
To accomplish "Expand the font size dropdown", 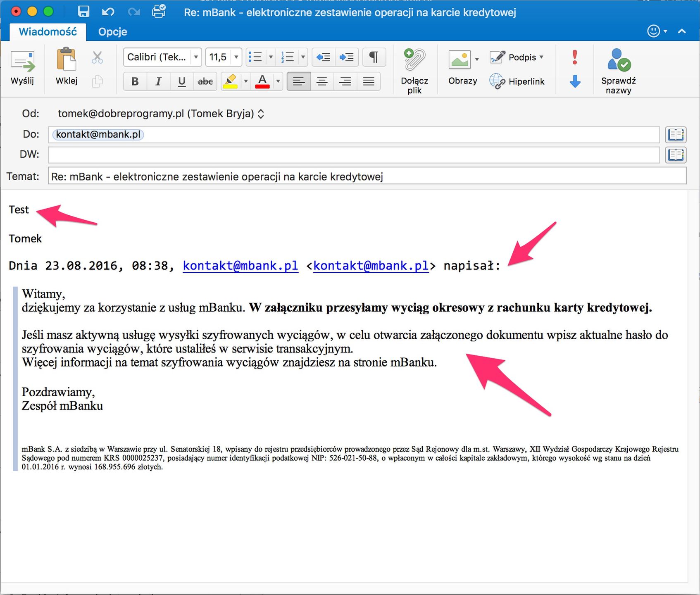I will 236,57.
